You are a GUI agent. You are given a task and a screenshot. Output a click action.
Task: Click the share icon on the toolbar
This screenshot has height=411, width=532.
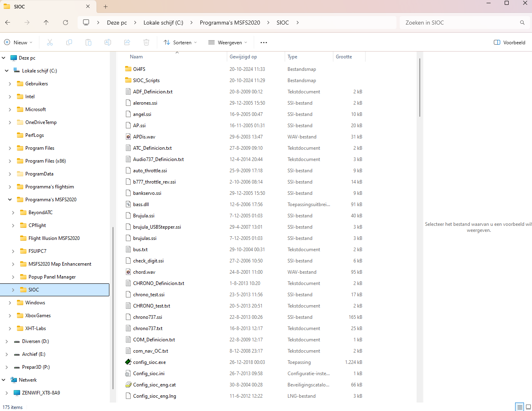click(x=127, y=42)
